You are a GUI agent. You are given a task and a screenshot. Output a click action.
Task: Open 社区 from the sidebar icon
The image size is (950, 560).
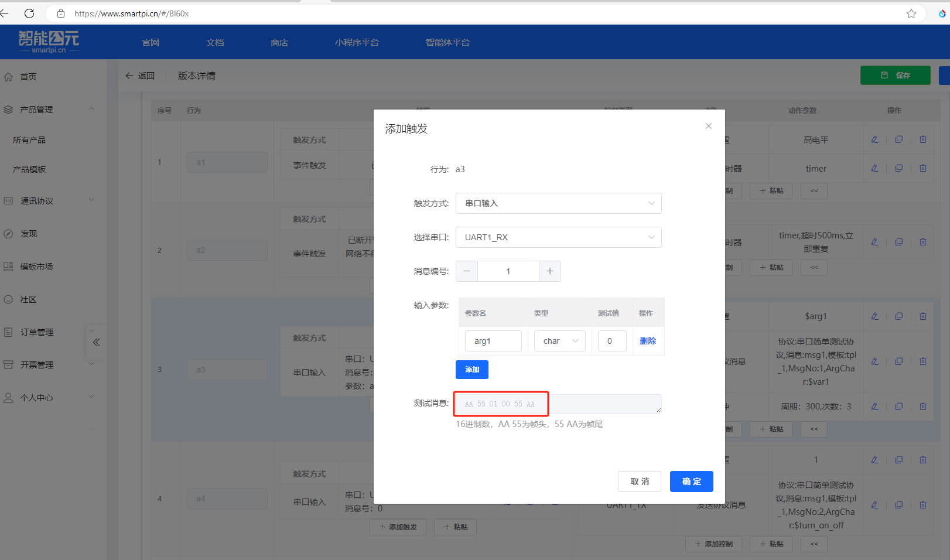pyautogui.click(x=8, y=299)
